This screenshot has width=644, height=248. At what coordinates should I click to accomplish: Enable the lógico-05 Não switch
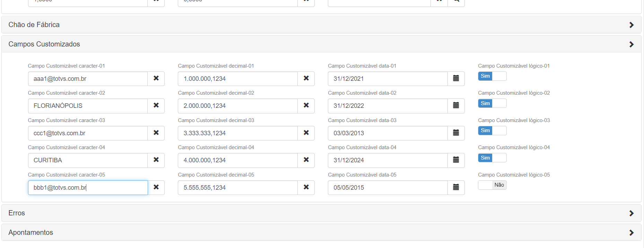pos(492,185)
